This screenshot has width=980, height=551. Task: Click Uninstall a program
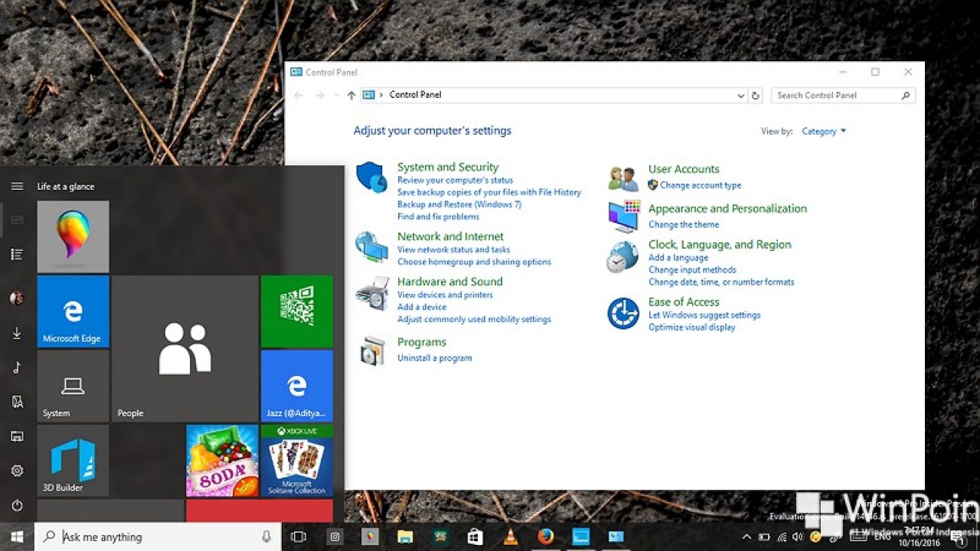(x=434, y=358)
